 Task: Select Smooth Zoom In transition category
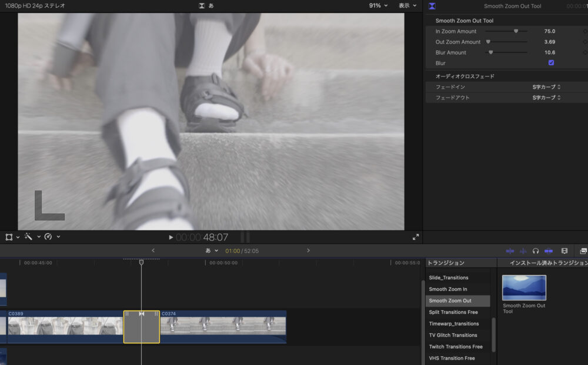click(x=448, y=289)
